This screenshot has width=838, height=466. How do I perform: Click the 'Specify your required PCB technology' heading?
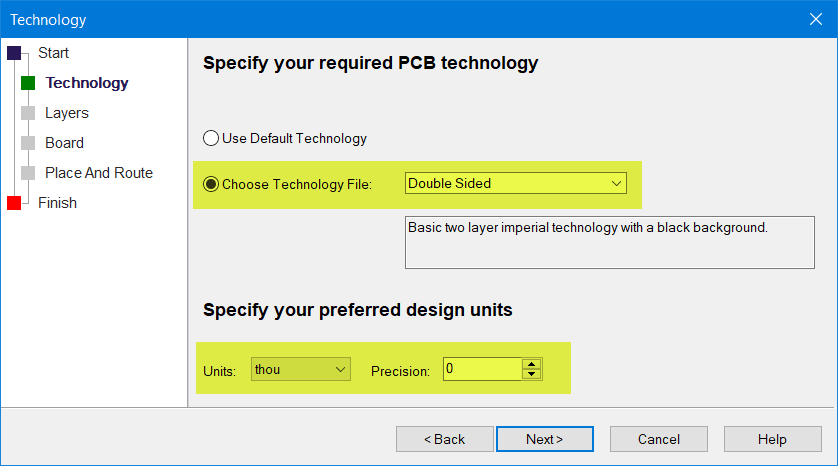tap(370, 63)
